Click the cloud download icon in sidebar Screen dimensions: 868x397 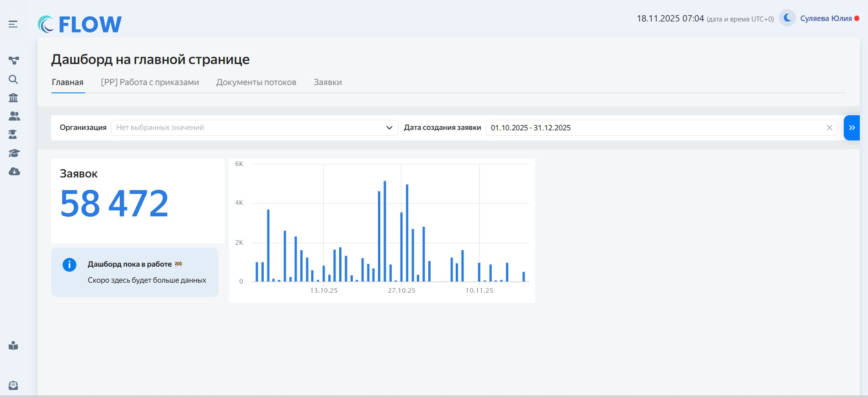coord(14,172)
